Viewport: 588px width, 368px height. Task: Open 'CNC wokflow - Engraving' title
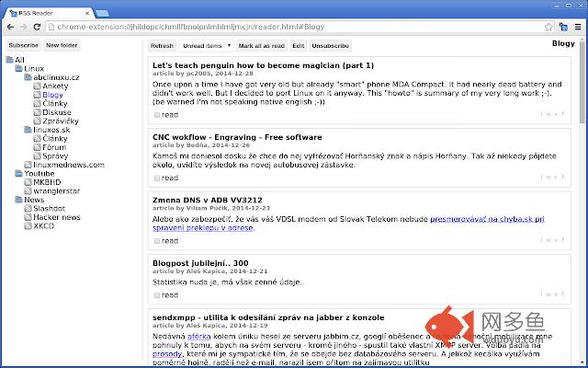coord(237,137)
